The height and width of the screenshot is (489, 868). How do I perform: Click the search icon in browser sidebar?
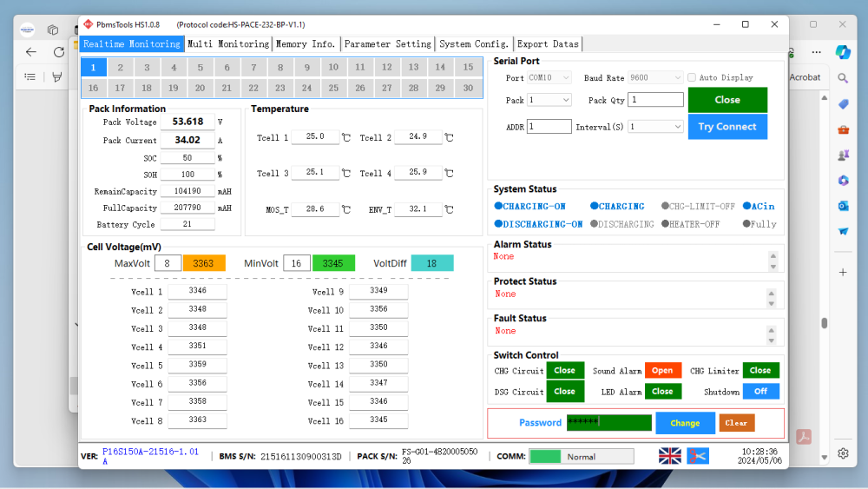pyautogui.click(x=843, y=78)
